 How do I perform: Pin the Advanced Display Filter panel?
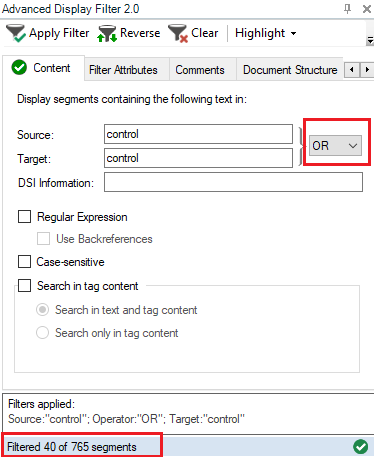click(x=347, y=9)
